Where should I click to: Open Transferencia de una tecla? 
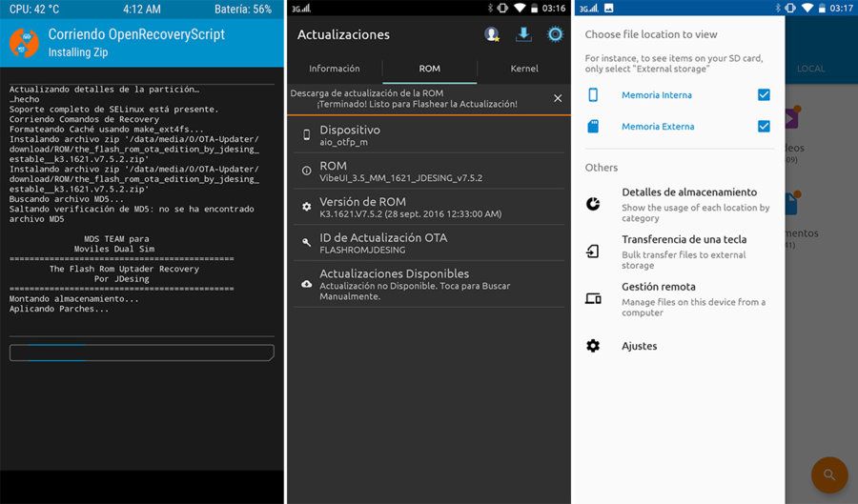click(x=679, y=252)
